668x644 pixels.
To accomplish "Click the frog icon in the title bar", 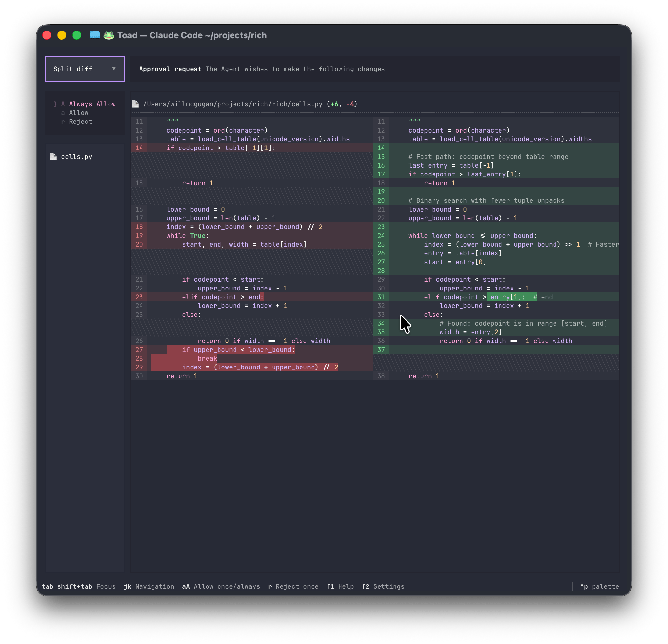I will pyautogui.click(x=108, y=35).
